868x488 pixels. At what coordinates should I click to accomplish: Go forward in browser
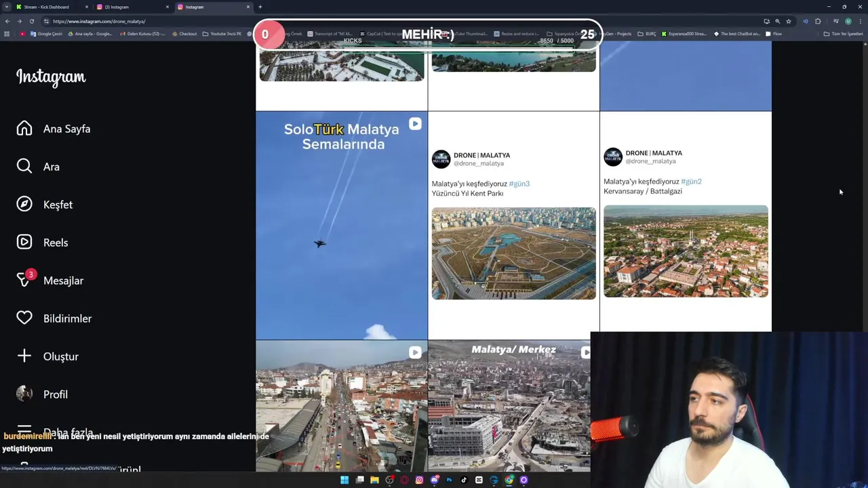click(19, 21)
